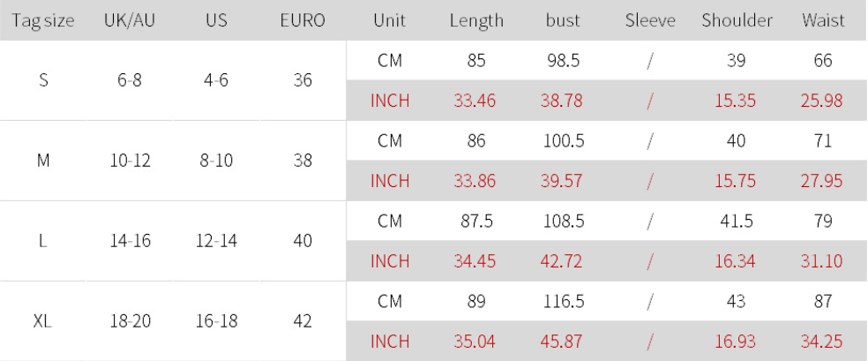Click the 15.75 inch shoulder value
The image size is (868, 361).
tap(736, 181)
